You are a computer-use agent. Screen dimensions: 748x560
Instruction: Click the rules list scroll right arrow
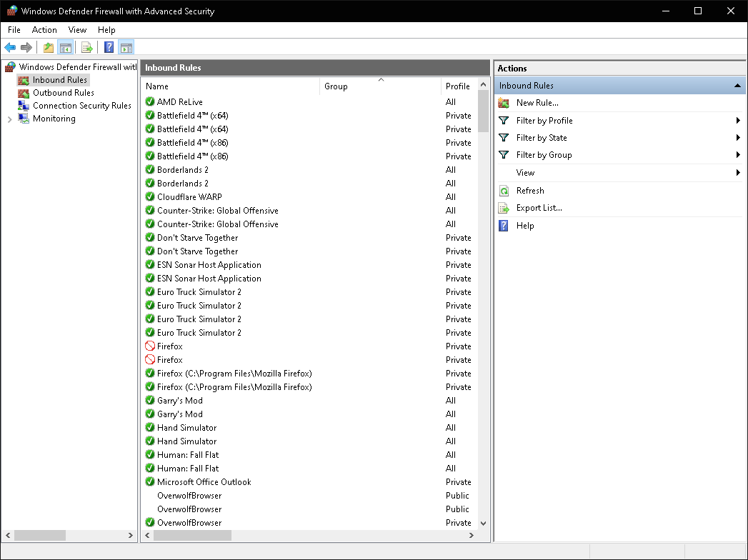coord(472,535)
